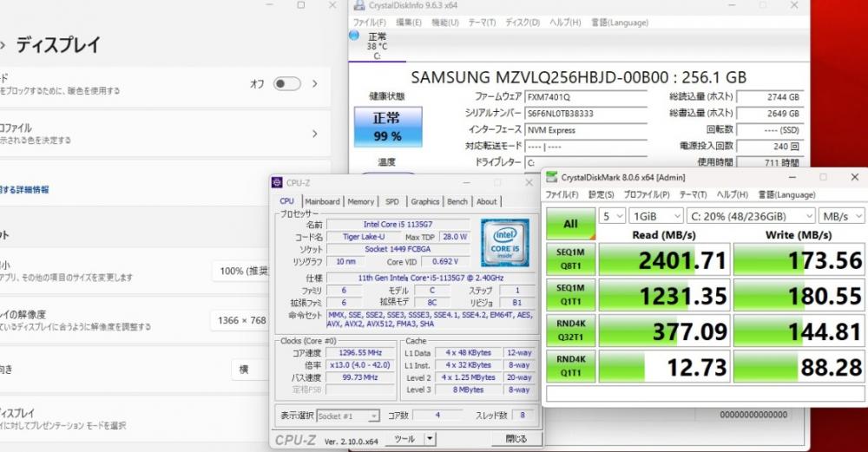
Task: Click the 173.56 sequential write result
Action: point(799,259)
